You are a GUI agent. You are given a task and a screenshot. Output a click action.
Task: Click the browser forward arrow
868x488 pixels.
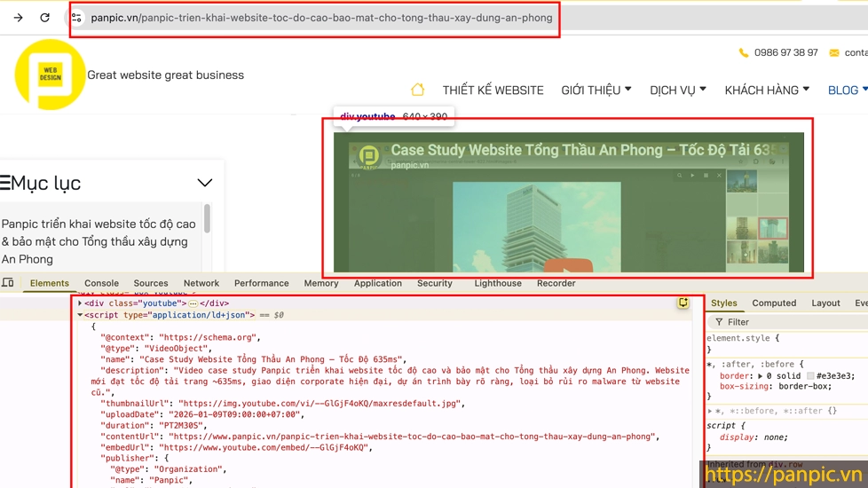point(19,18)
